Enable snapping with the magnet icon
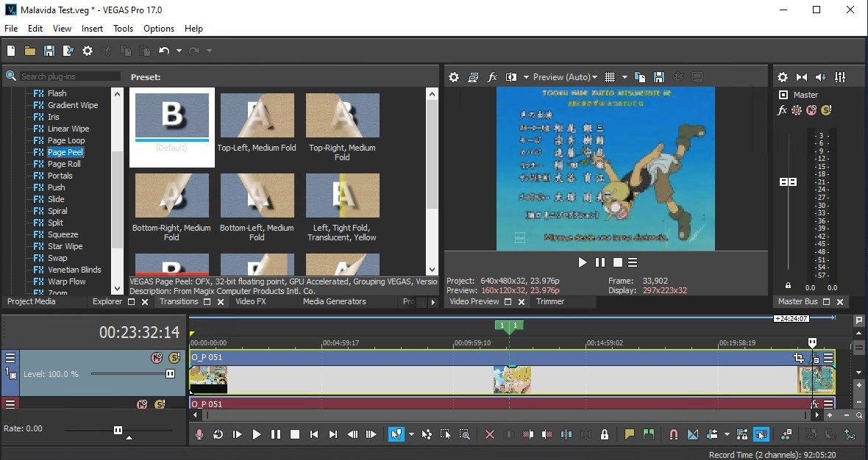 673,434
